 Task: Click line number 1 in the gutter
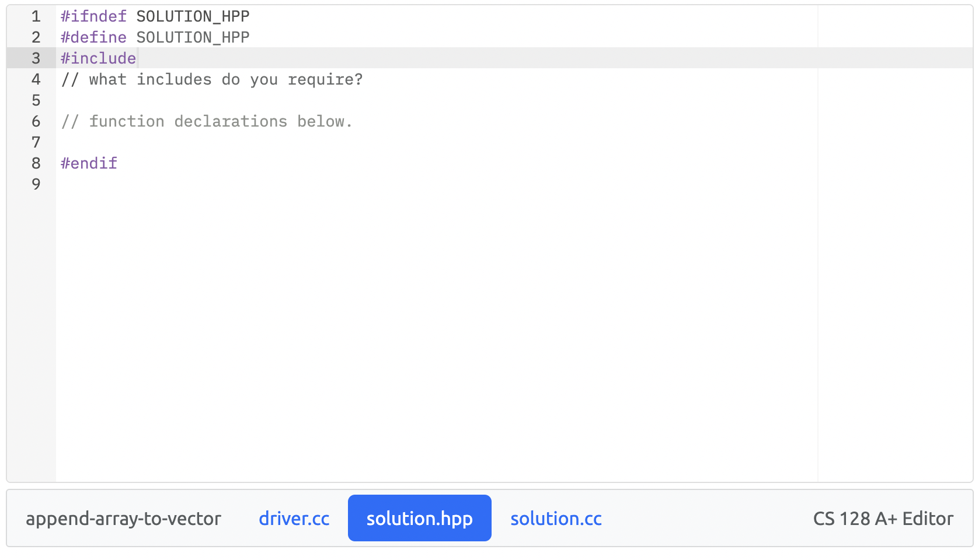[36, 16]
